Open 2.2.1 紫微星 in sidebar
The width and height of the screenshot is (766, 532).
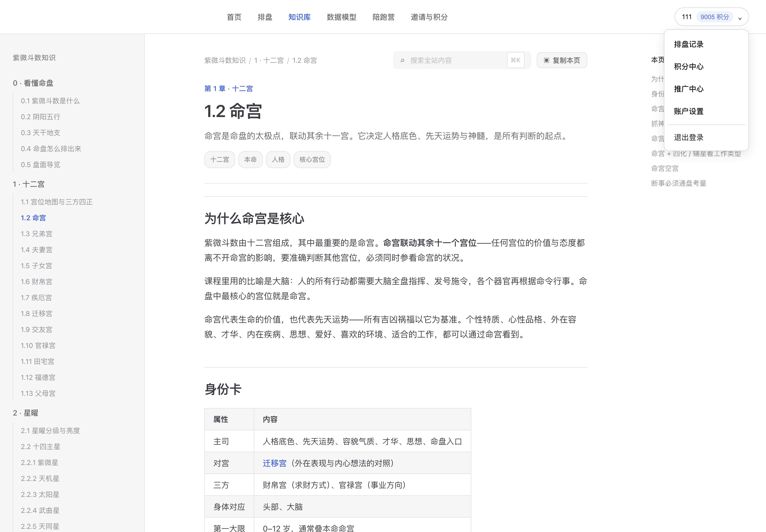[40, 463]
